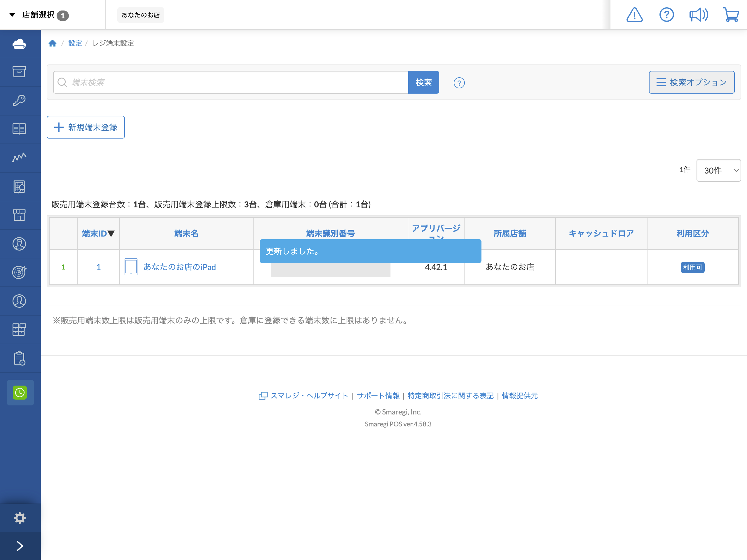Open the help question mark icon

coord(666,15)
